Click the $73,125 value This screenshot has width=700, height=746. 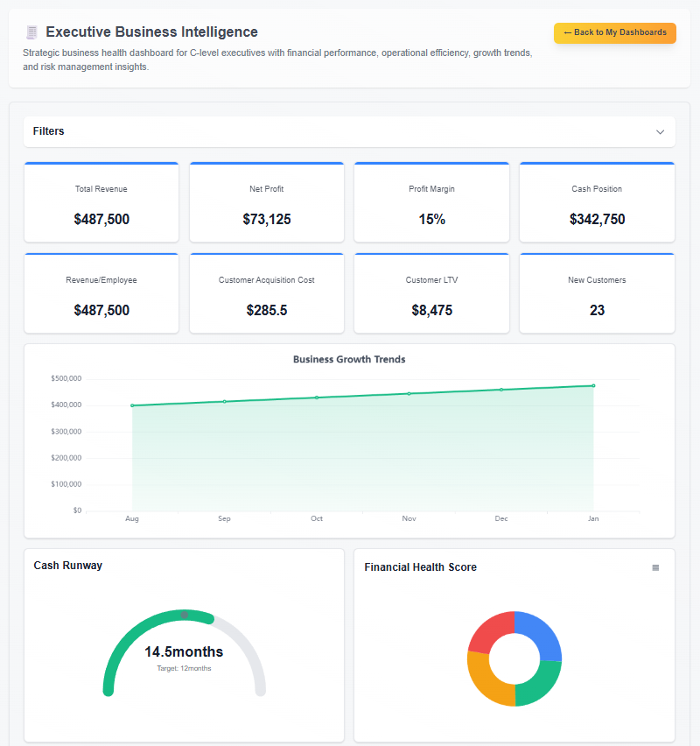(x=267, y=219)
